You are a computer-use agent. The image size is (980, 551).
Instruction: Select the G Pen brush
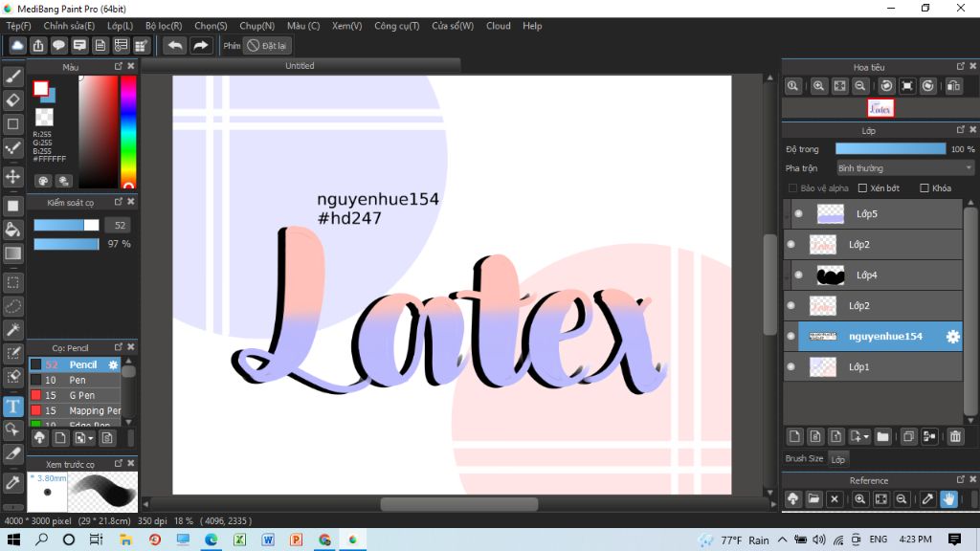click(75, 395)
